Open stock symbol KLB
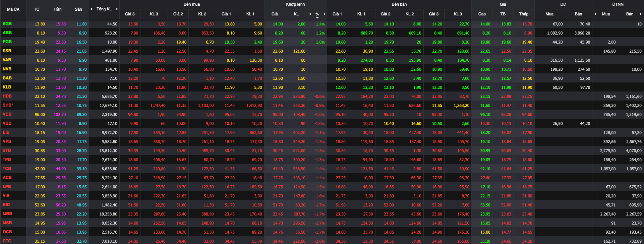This screenshot has height=244, width=644. coord(7,87)
